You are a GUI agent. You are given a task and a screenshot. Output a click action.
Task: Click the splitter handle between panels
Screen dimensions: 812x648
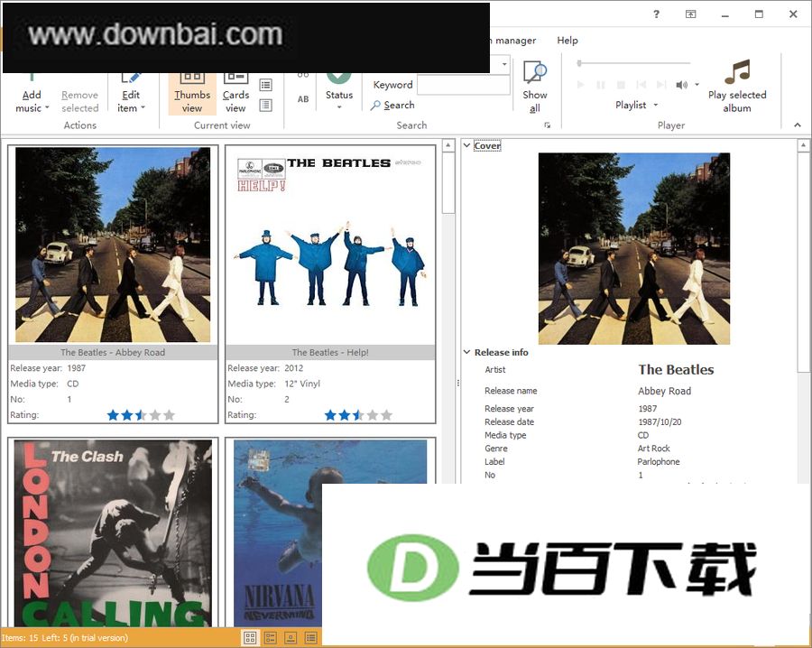coord(457,384)
